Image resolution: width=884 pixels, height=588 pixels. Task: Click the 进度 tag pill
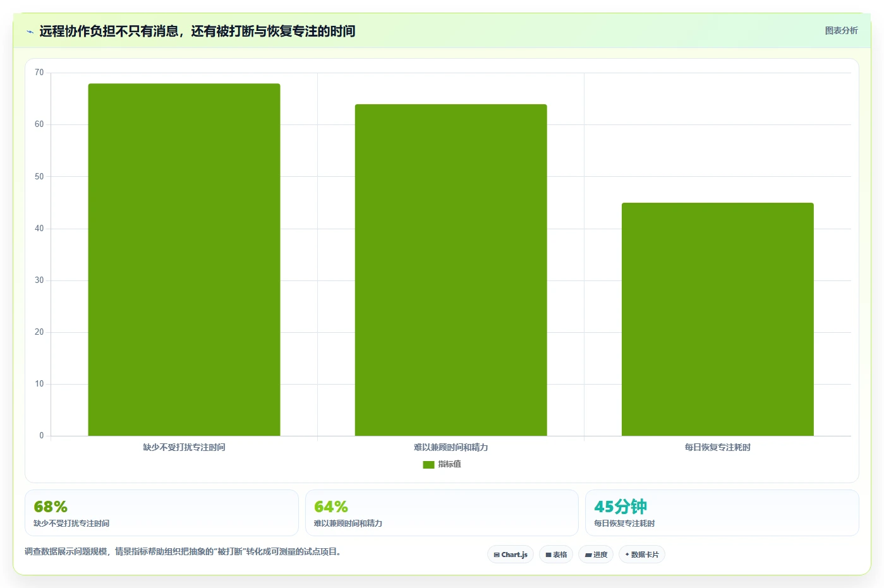(x=596, y=555)
